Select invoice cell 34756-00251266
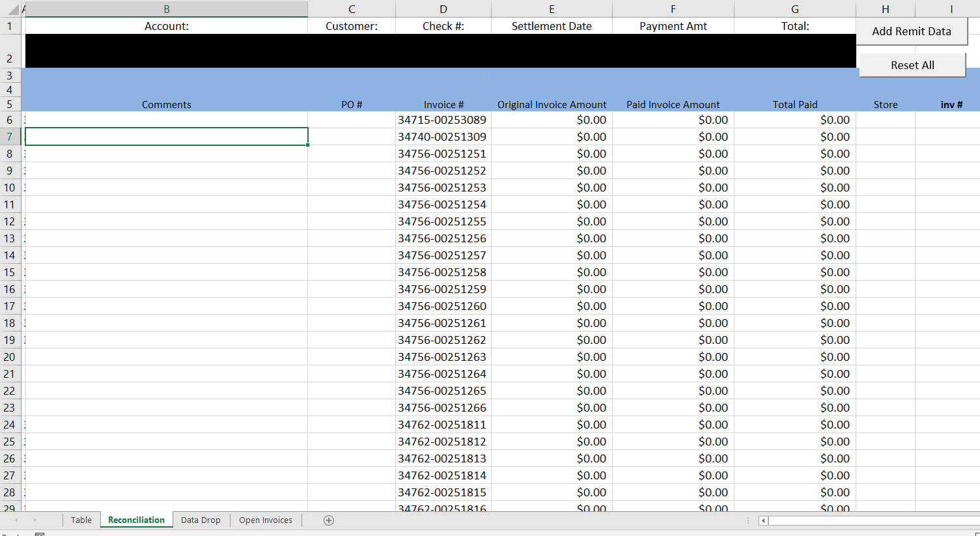 pyautogui.click(x=443, y=408)
